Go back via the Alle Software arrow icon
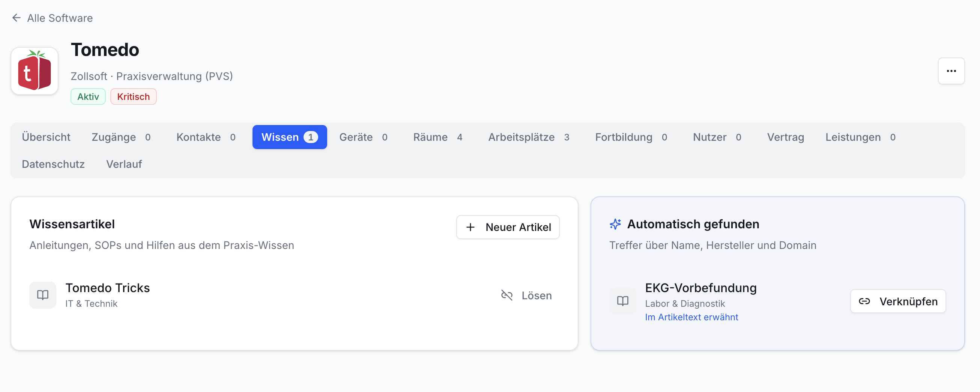Image resolution: width=980 pixels, height=392 pixels. [x=17, y=18]
